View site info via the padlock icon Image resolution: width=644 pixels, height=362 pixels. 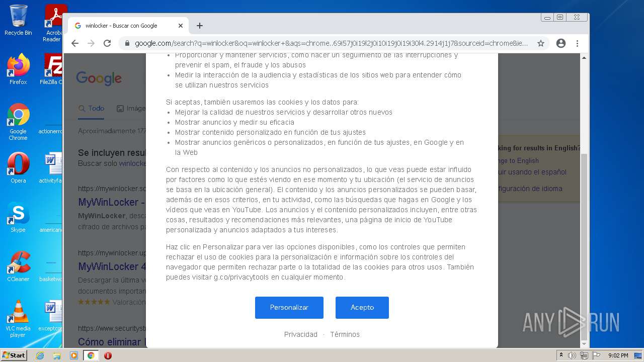[x=127, y=43]
